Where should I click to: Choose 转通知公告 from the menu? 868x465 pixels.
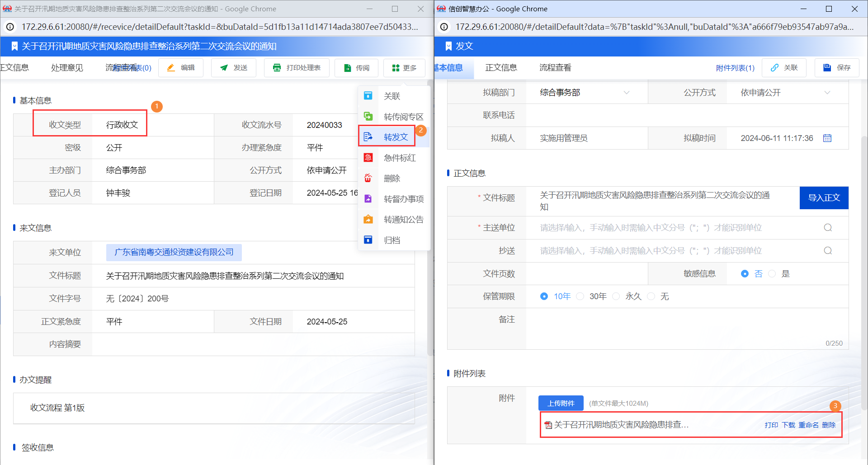393,219
